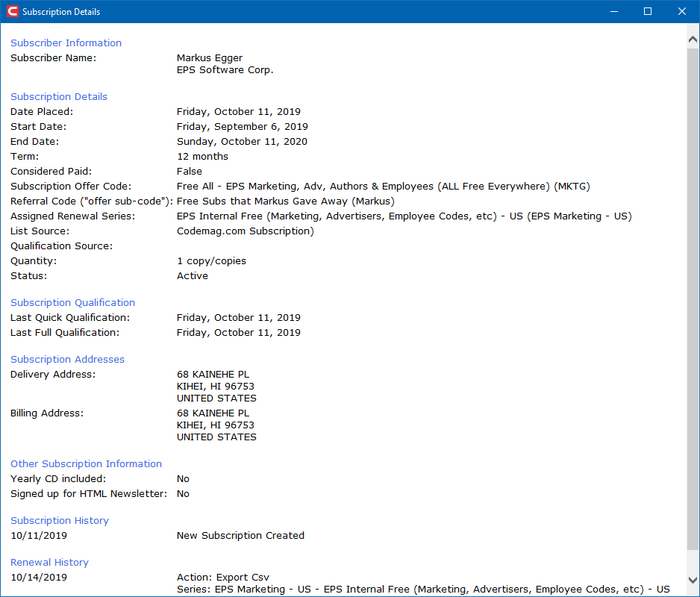The height and width of the screenshot is (597, 700).
Task: Click the scrollbar up arrow
Action: [x=693, y=40]
